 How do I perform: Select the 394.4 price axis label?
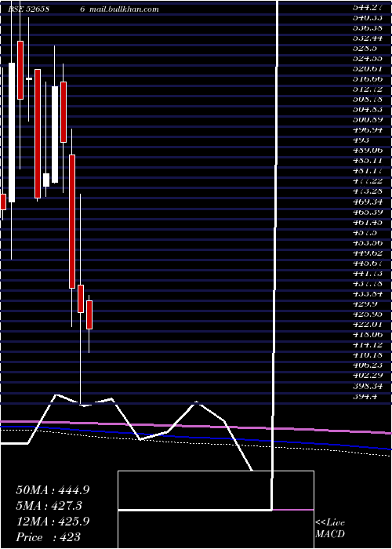(365, 396)
